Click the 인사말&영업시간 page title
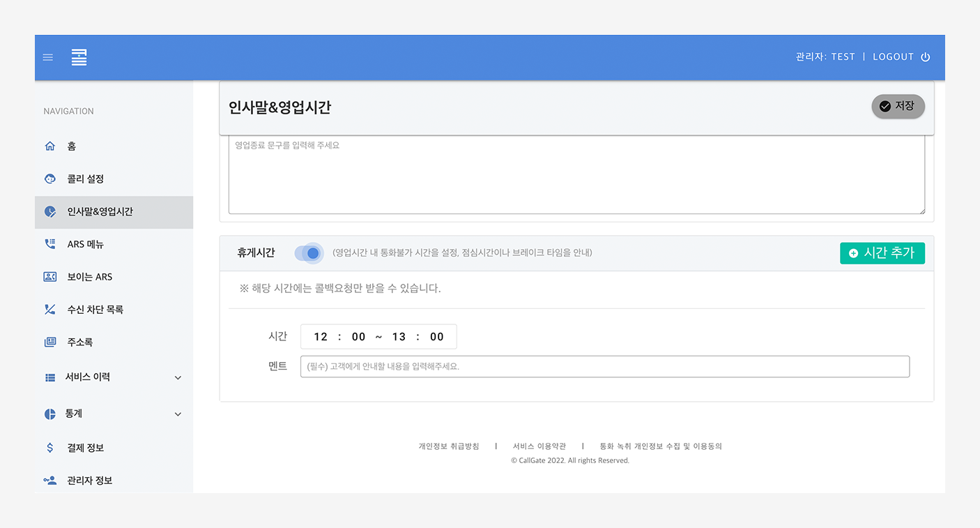 280,107
